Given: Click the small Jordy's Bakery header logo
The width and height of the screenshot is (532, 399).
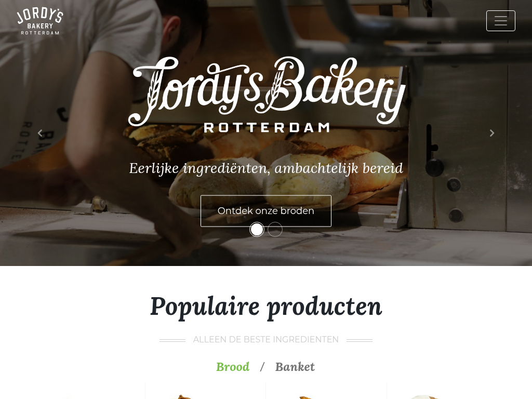Looking at the screenshot, I should [x=40, y=21].
